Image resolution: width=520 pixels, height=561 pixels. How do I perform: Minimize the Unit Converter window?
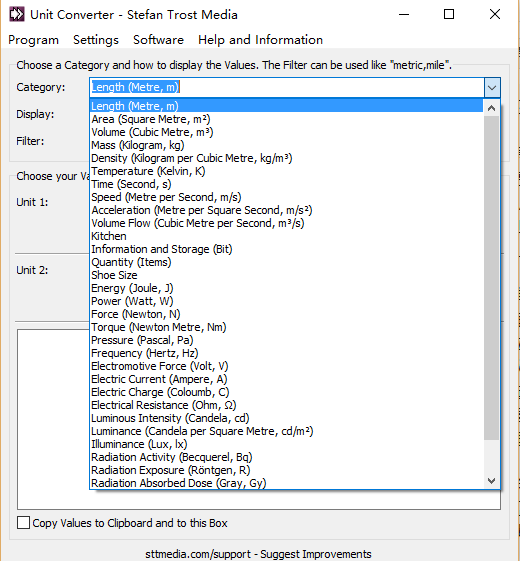pyautogui.click(x=404, y=15)
